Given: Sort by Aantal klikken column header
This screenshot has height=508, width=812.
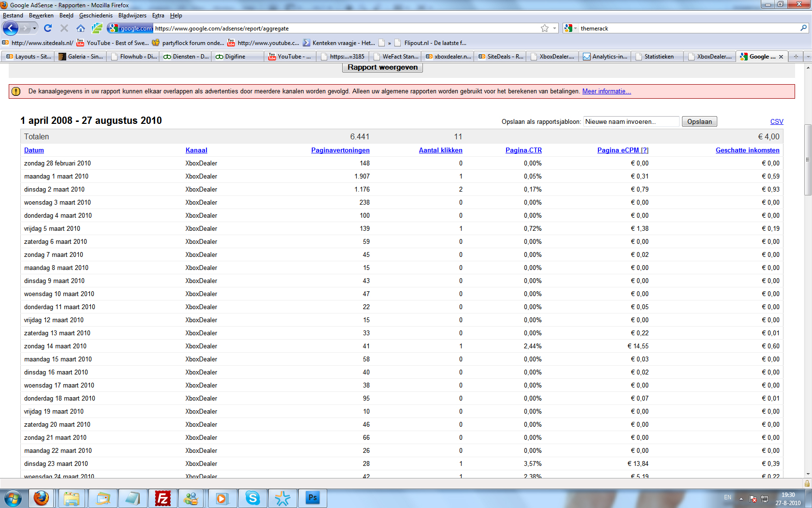Looking at the screenshot, I should [x=440, y=150].
